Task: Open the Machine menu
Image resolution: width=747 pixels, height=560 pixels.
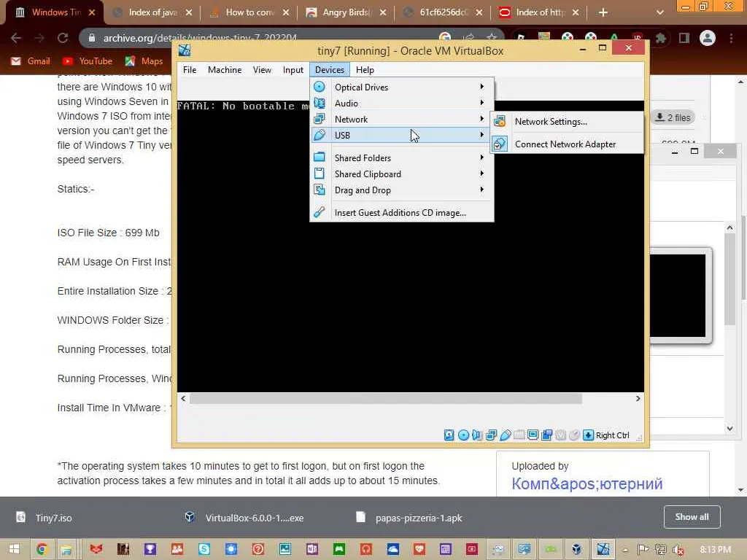Action: coord(225,69)
